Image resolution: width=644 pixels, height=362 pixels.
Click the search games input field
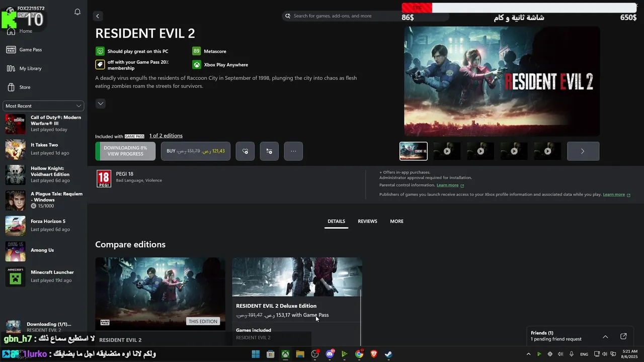pos(365,16)
